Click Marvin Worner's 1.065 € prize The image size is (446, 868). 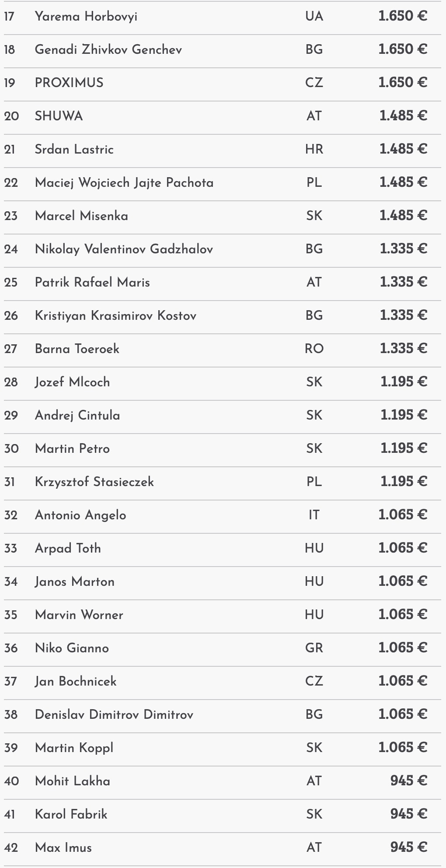(x=402, y=615)
